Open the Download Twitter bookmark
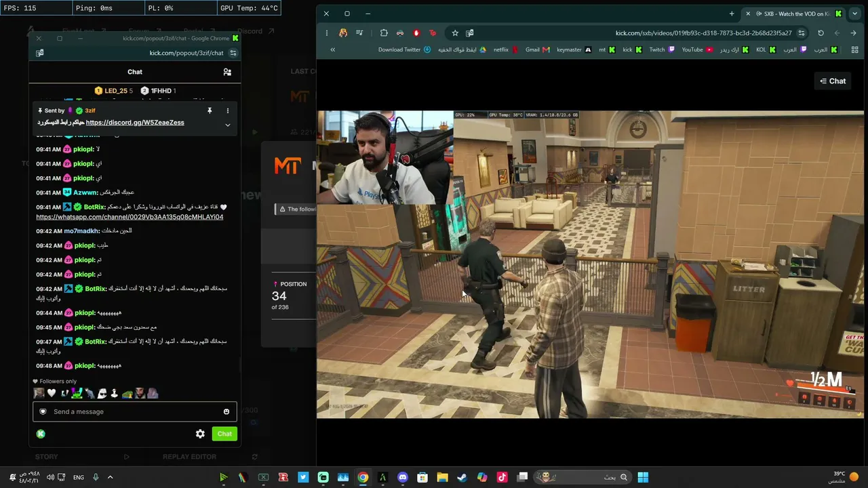Screen dimensions: 868x488 [405, 49]
